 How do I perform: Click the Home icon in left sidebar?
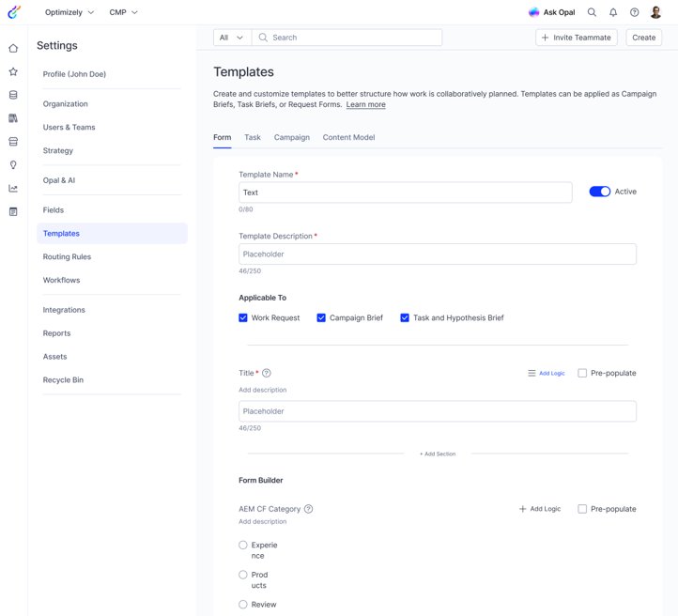pos(13,48)
